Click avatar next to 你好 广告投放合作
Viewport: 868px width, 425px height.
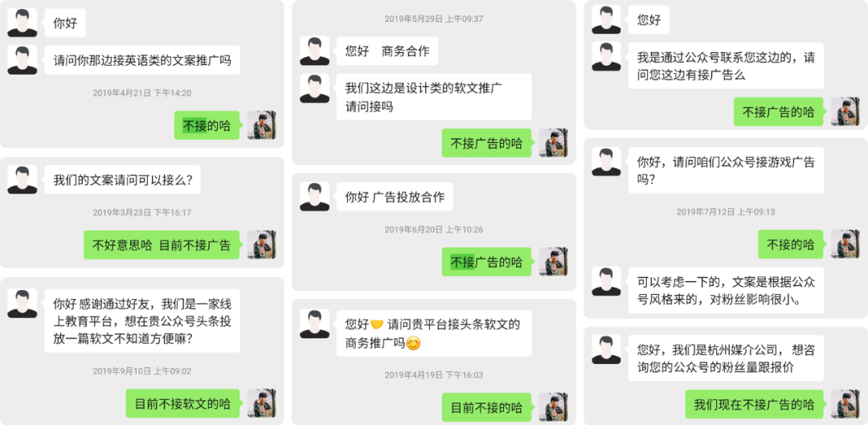point(314,197)
